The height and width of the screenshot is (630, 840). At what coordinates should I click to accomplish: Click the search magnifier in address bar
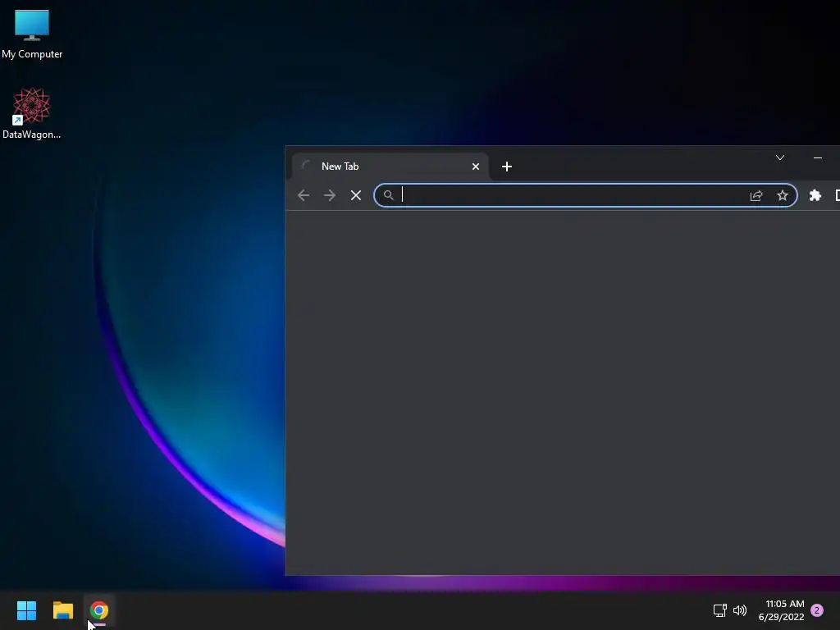pos(388,195)
